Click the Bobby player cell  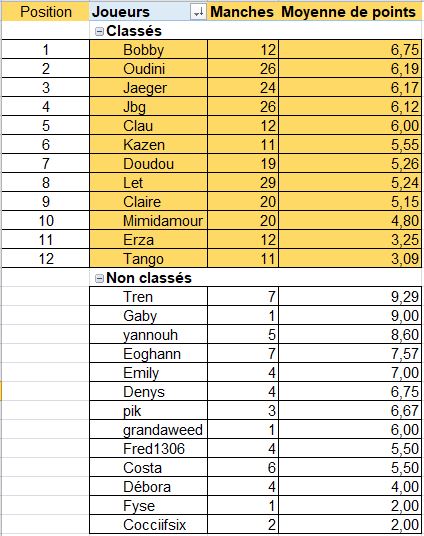click(x=148, y=49)
